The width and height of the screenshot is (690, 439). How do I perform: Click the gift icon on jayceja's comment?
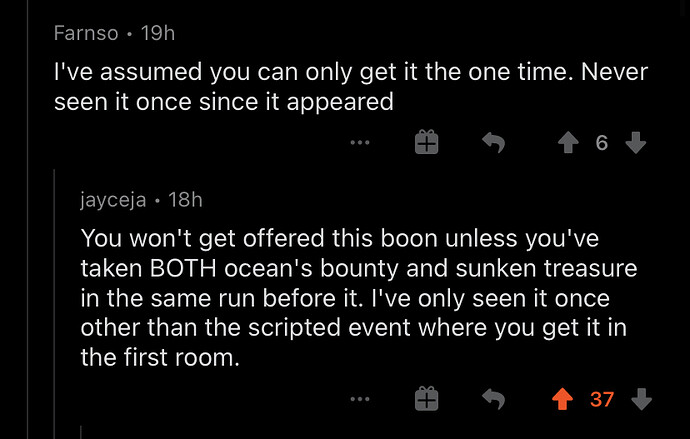[x=426, y=400]
